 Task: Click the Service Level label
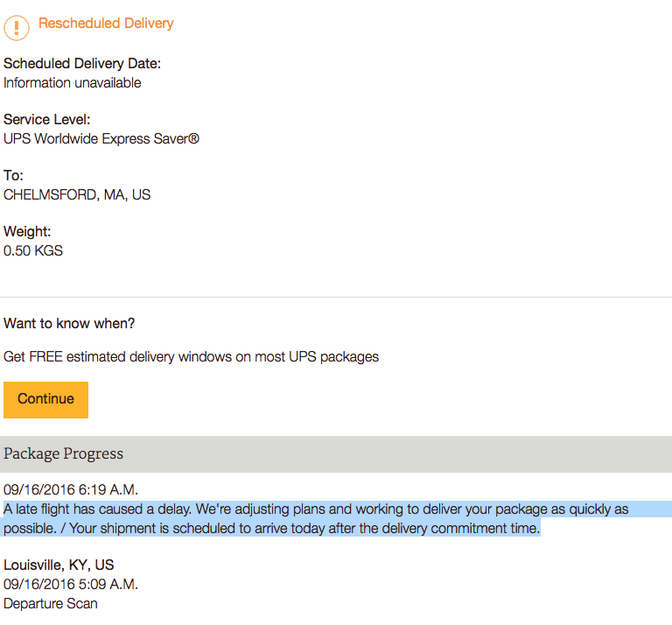click(47, 120)
